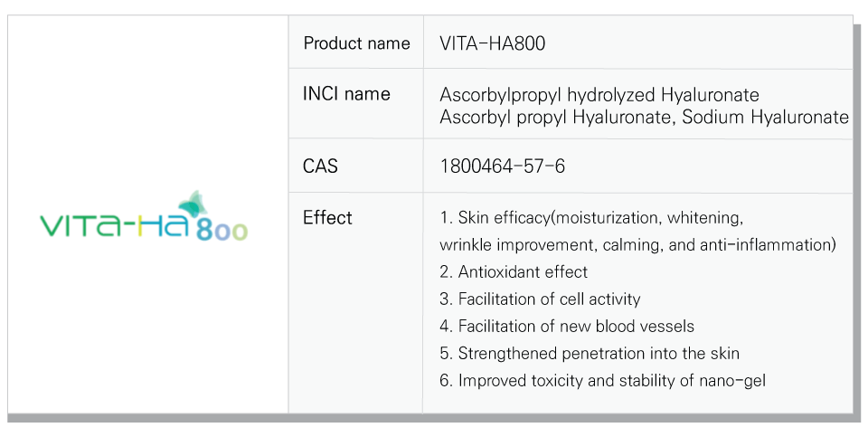Click the VITA-HA 800 logo
This screenshot has height=437, width=868.
pyautogui.click(x=144, y=216)
